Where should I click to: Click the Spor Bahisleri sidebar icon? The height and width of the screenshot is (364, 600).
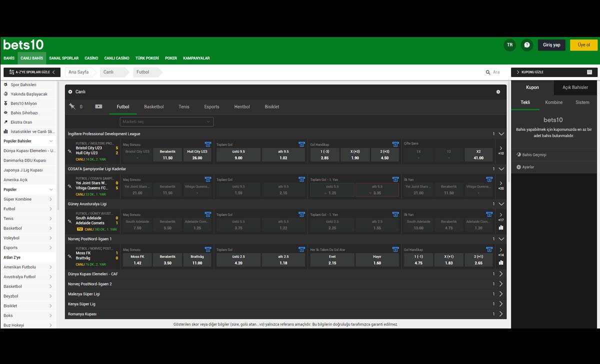[x=5, y=84]
